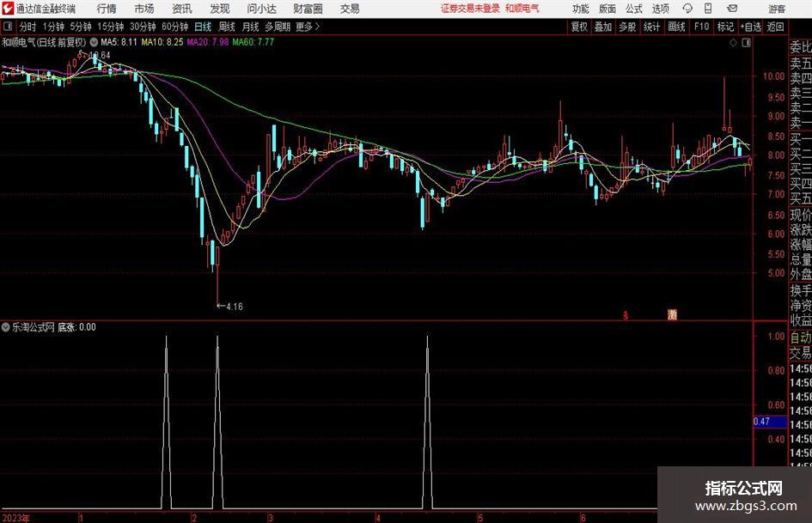This screenshot has width=812, height=523.
Task: Click the 乐淘公式网 底涨: 0.00 indicator label
Action: (x=54, y=327)
